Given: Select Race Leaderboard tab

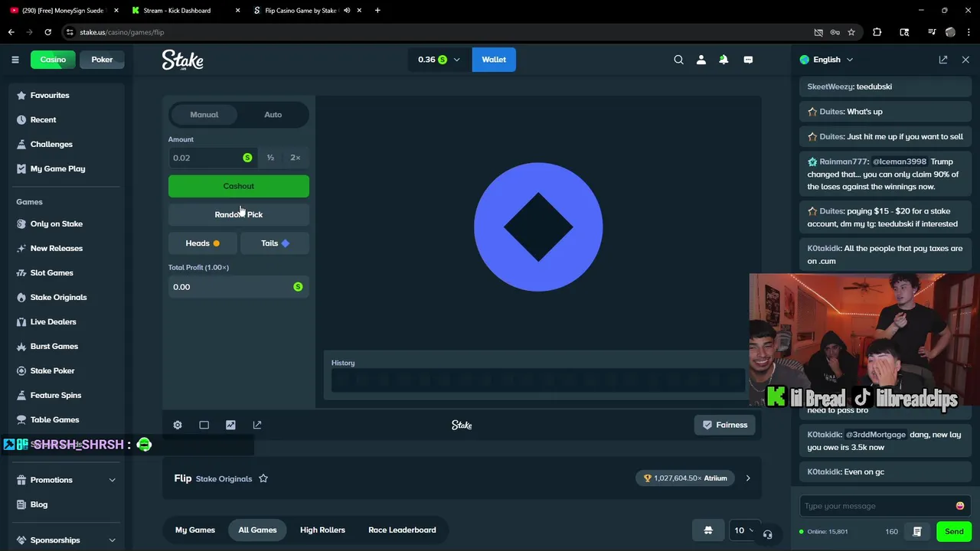Looking at the screenshot, I should click(402, 530).
